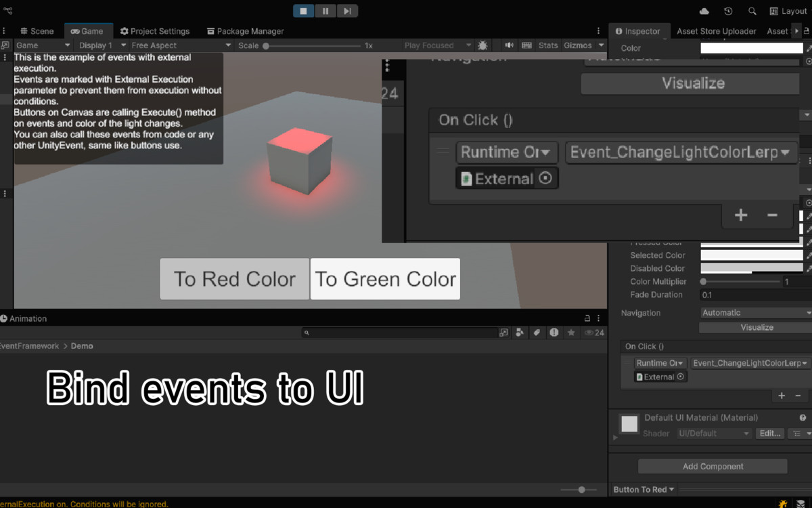Click the To Green Color button
This screenshot has width=812, height=508.
(x=384, y=278)
